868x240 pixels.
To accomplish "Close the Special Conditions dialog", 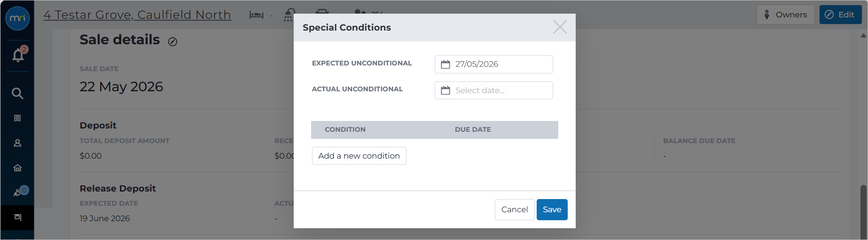I will coord(560,27).
